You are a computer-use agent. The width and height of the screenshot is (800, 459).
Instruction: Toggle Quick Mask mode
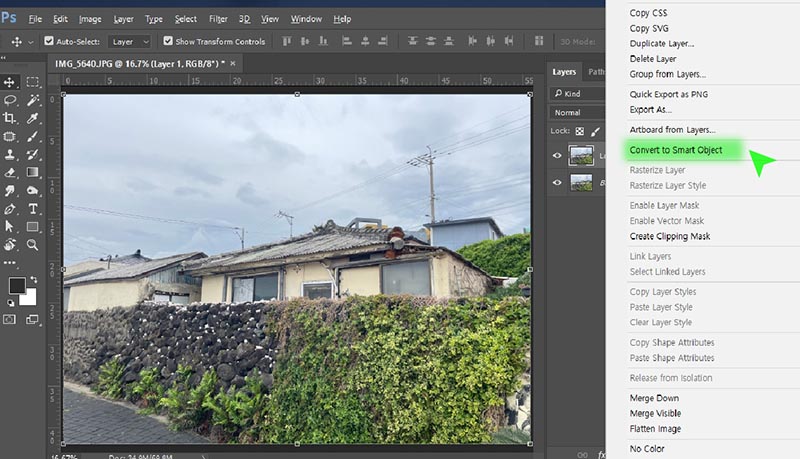coord(9,320)
